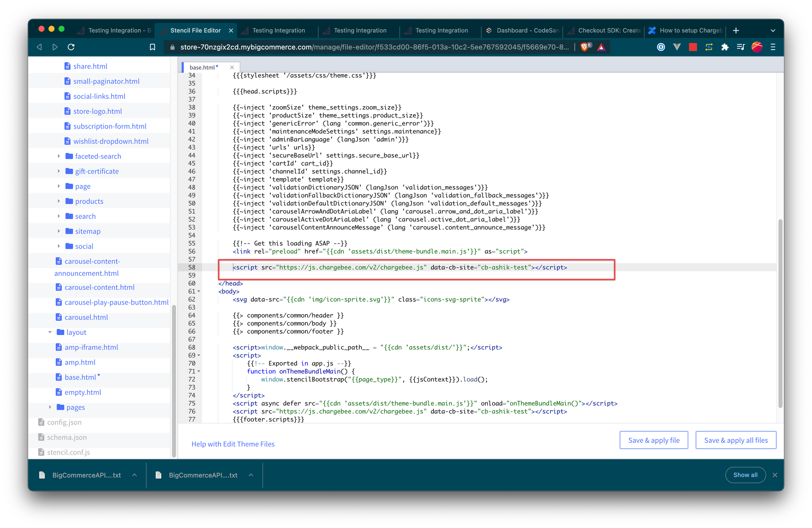
Task: Click the 1Password extension icon
Action: (661, 47)
